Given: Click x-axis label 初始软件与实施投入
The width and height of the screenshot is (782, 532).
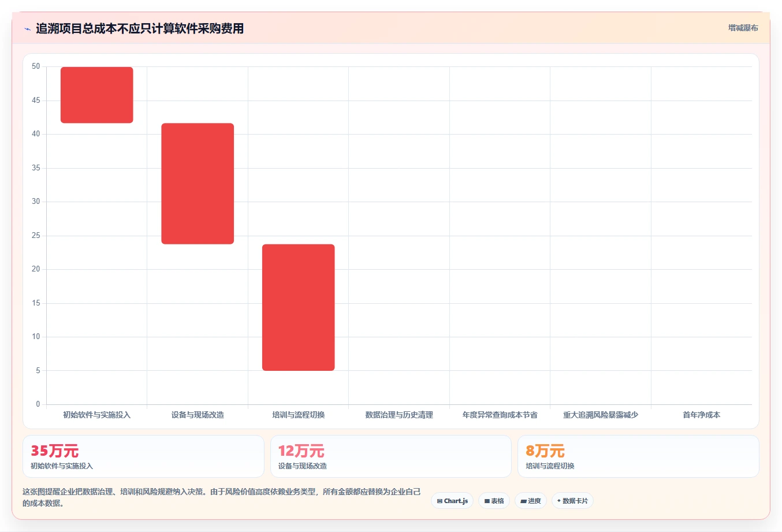Looking at the screenshot, I should (x=97, y=415).
